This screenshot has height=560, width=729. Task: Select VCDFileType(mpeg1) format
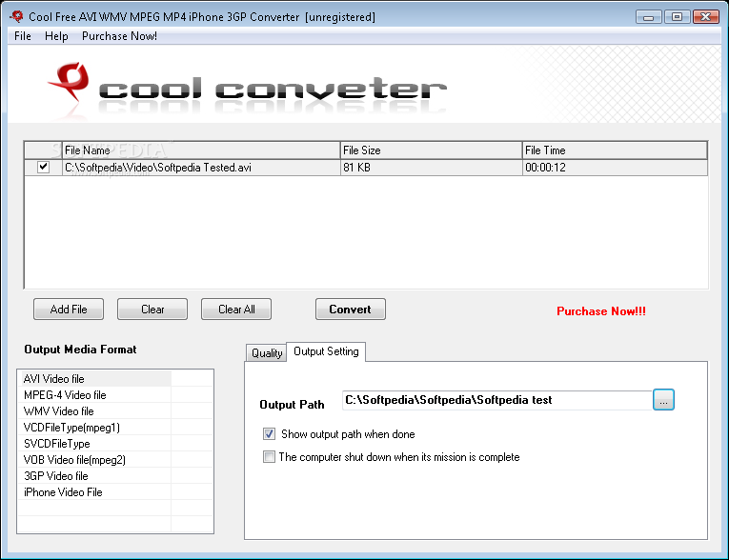tap(96, 428)
